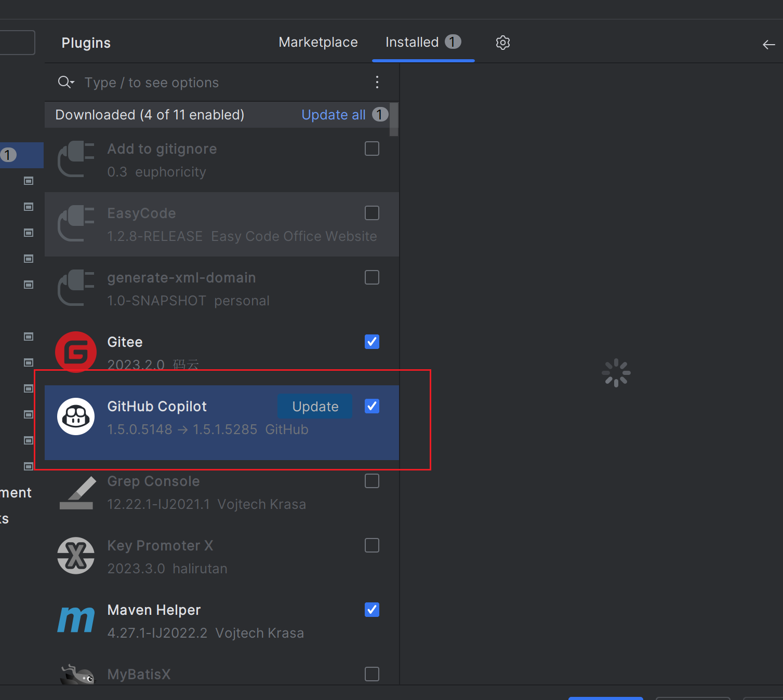Enable the Grep Console plugin checkbox

(372, 481)
